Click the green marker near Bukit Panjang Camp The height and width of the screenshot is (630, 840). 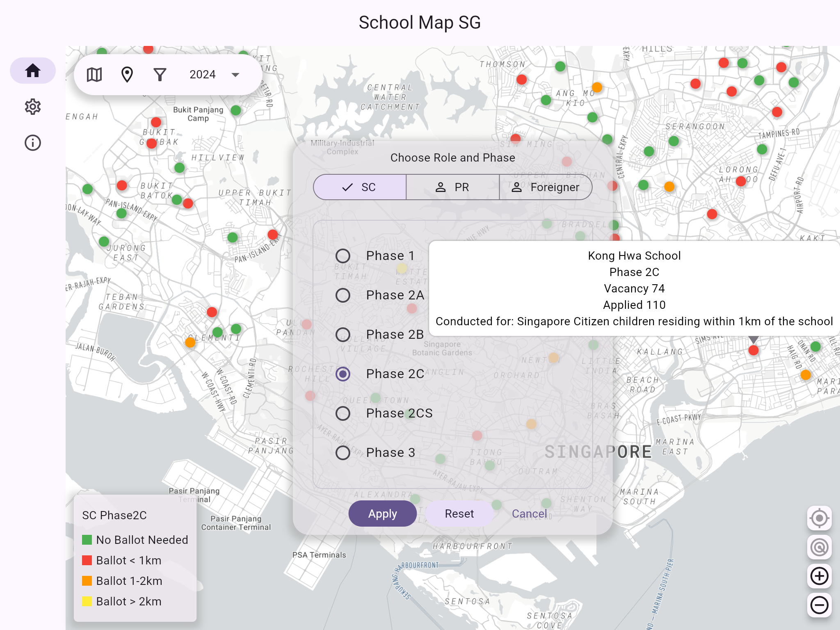[236, 110]
